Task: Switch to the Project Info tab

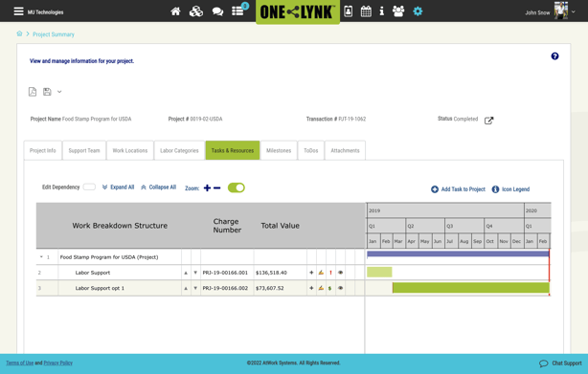Action: point(43,150)
